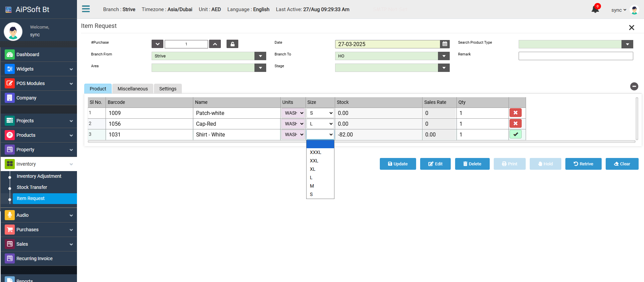Screen dimensions: 644x282
Task: Expand the Search Product Type dropdown
Action: tap(627, 44)
